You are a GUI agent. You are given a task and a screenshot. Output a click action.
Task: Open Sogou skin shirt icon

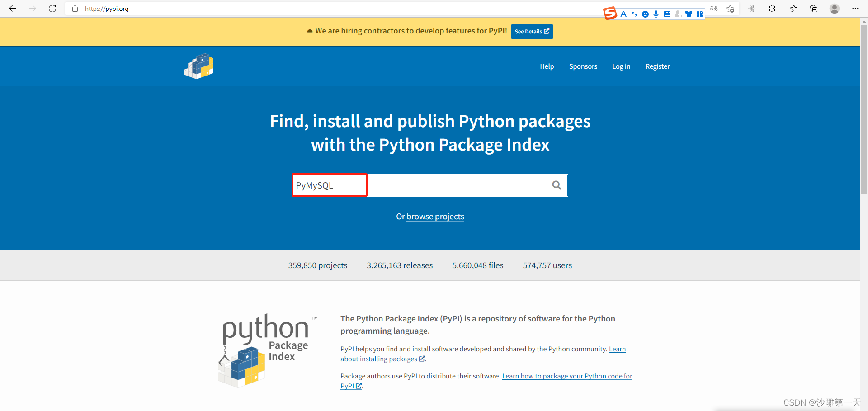(x=689, y=14)
